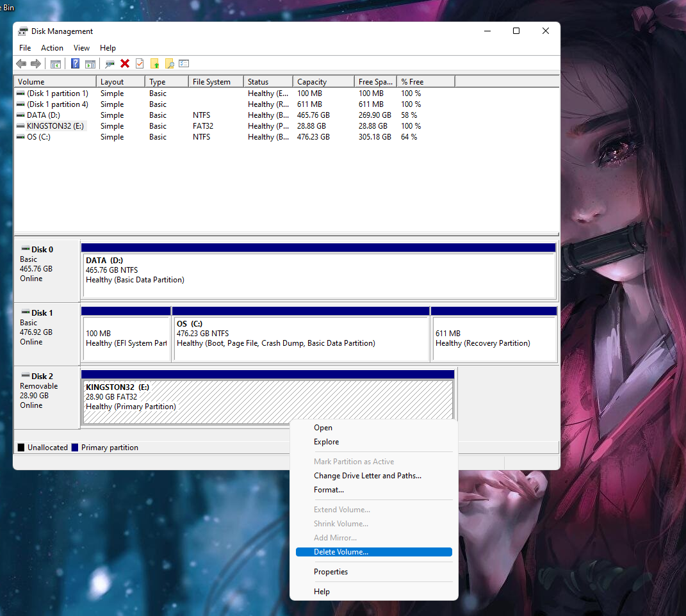Click the Rescan Disks drive icon
The width and height of the screenshot is (686, 616).
tap(110, 64)
